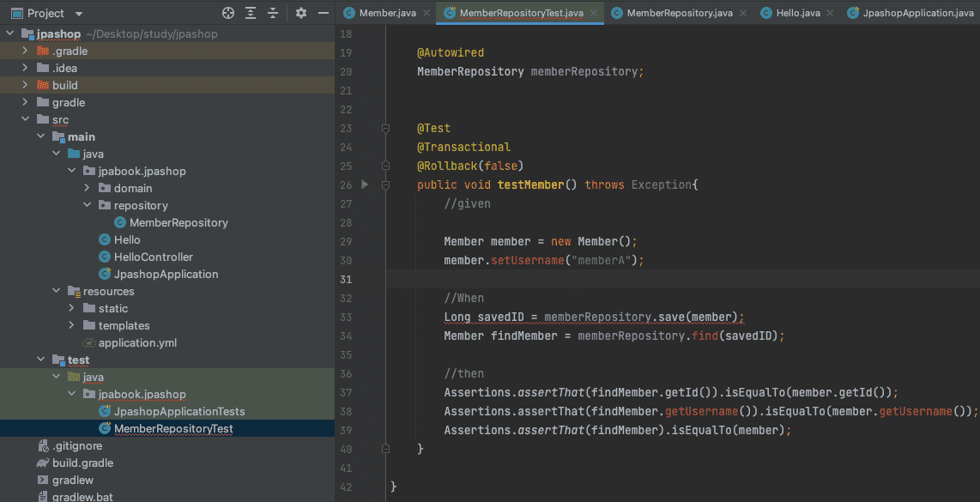Switch to the JpashopApplication.java tab
This screenshot has width=980, height=502.
(917, 13)
